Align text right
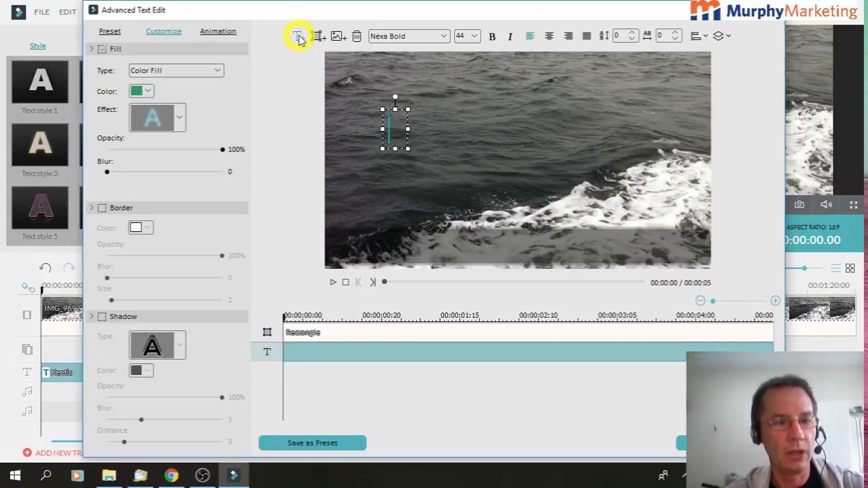 point(568,36)
